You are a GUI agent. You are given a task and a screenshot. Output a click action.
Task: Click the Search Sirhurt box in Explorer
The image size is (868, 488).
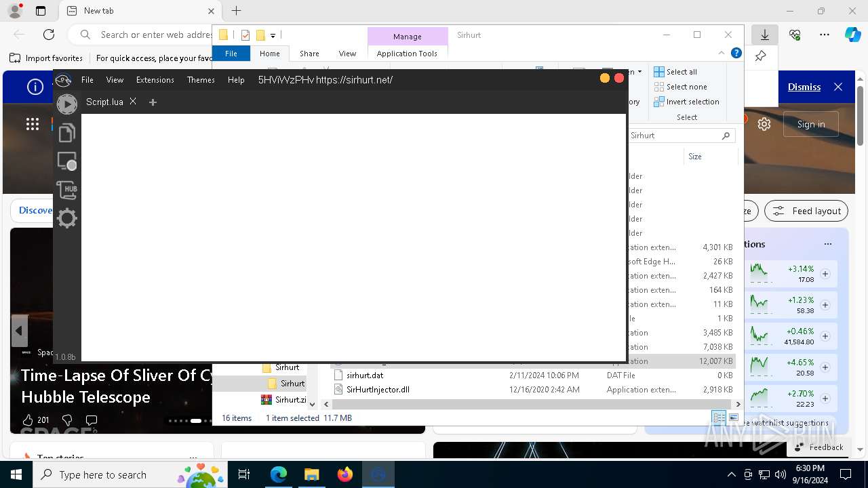click(681, 136)
